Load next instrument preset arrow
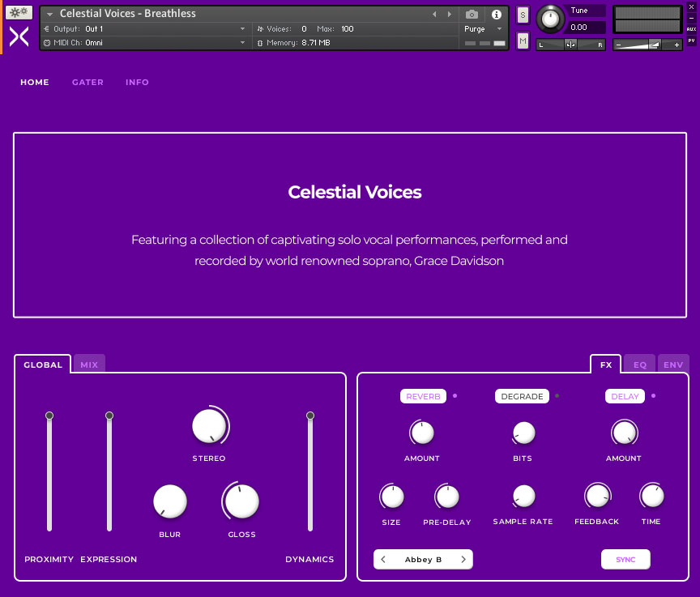The image size is (700, 597). point(450,15)
